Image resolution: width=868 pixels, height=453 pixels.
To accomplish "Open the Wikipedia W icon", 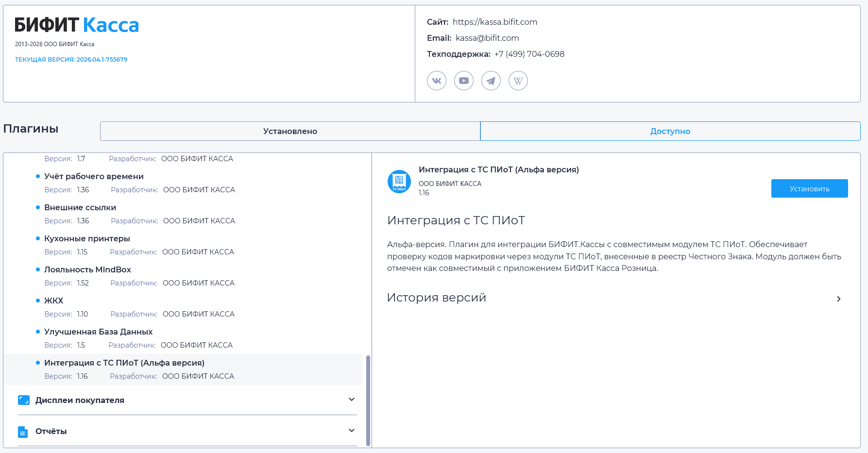I will (518, 81).
